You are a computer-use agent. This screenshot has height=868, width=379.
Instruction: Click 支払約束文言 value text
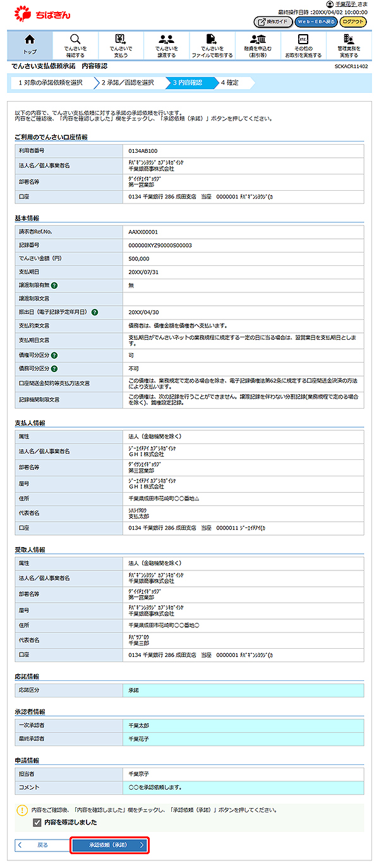point(177,325)
